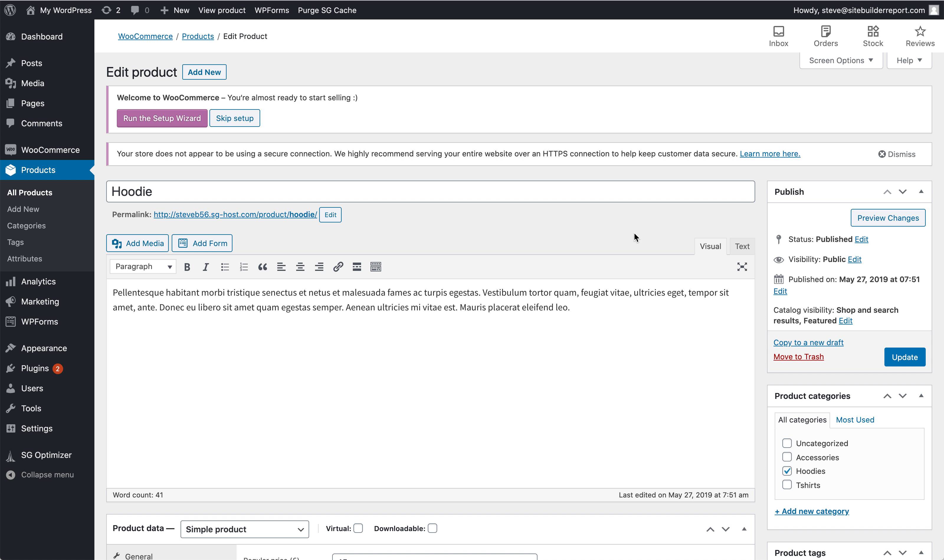Switch to the Most Used categories tab
944x560 pixels.
tap(855, 420)
